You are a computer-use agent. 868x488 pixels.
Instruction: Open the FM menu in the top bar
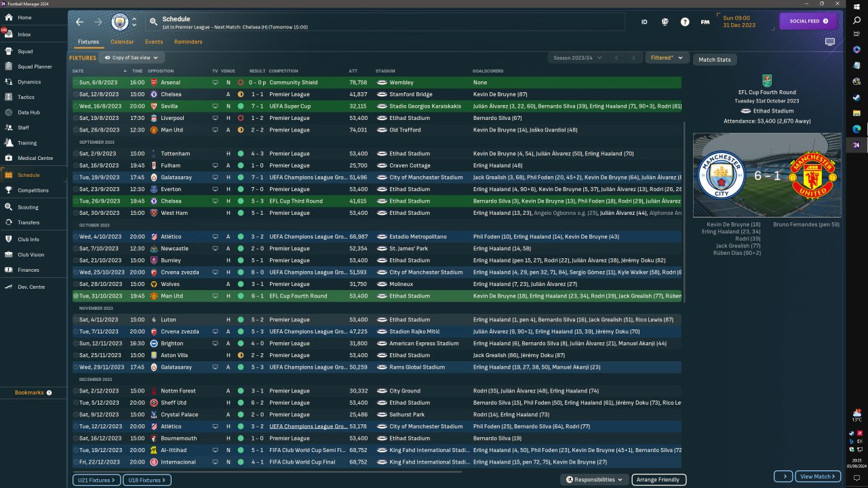[705, 22]
